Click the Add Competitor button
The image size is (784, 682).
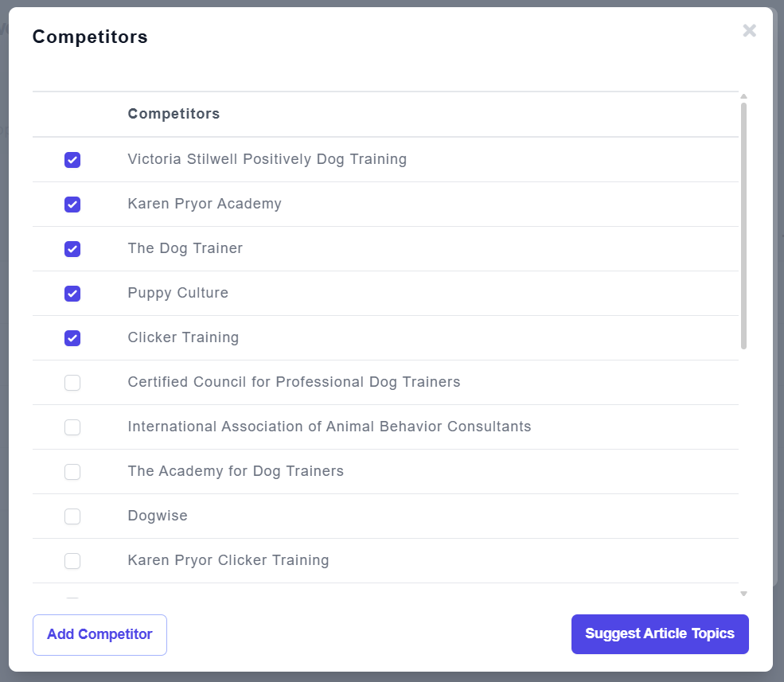coord(99,634)
